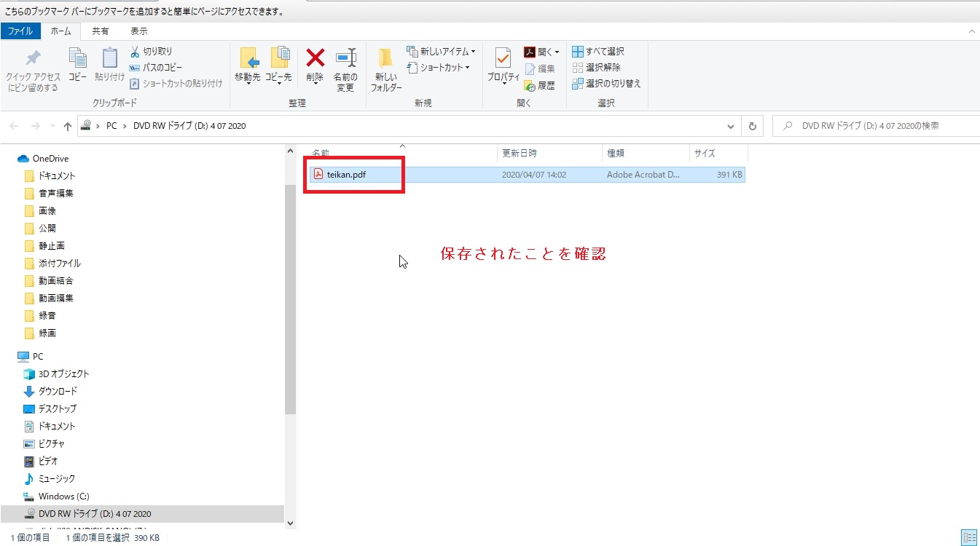Open the New Item dropdown
The image size is (980, 546).
click(442, 52)
